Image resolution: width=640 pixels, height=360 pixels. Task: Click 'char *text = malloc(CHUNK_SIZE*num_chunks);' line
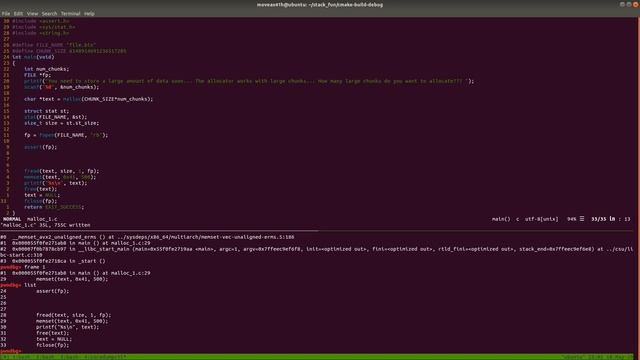click(x=88, y=99)
